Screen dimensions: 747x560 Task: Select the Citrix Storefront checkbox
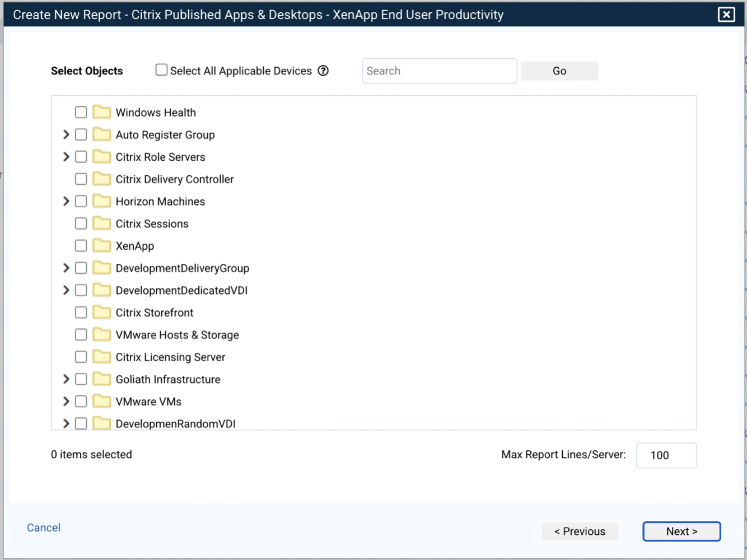[x=81, y=312]
